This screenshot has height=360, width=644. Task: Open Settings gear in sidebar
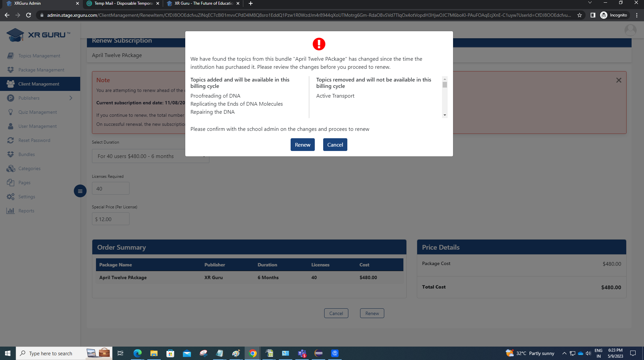point(11,197)
